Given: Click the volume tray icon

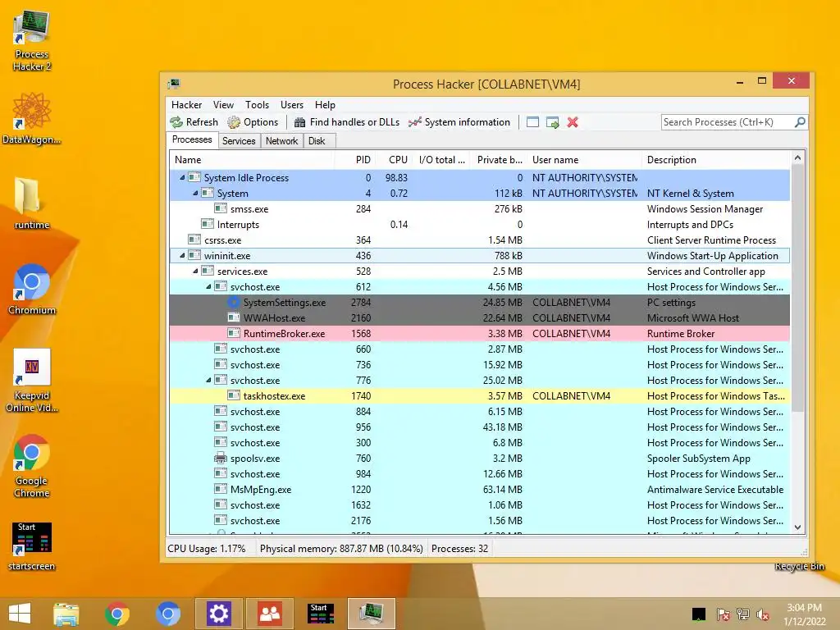Looking at the screenshot, I should [763, 614].
